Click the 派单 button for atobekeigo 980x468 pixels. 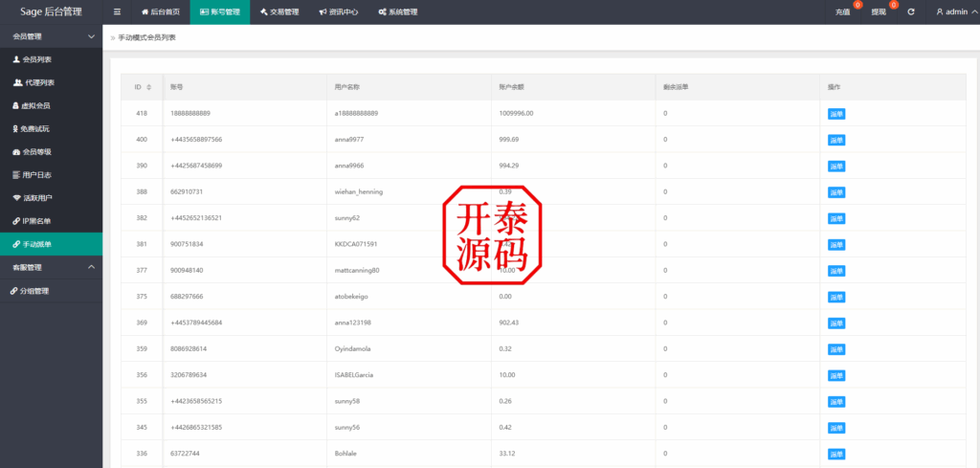point(836,297)
